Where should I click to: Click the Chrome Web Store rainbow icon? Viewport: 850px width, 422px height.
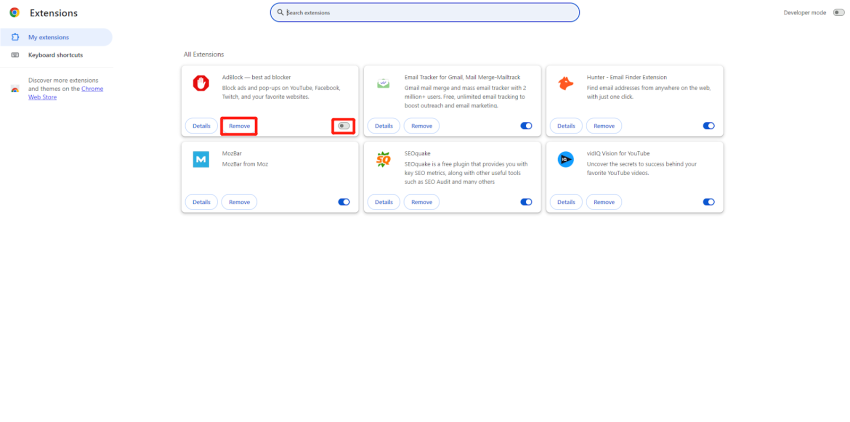pos(14,89)
